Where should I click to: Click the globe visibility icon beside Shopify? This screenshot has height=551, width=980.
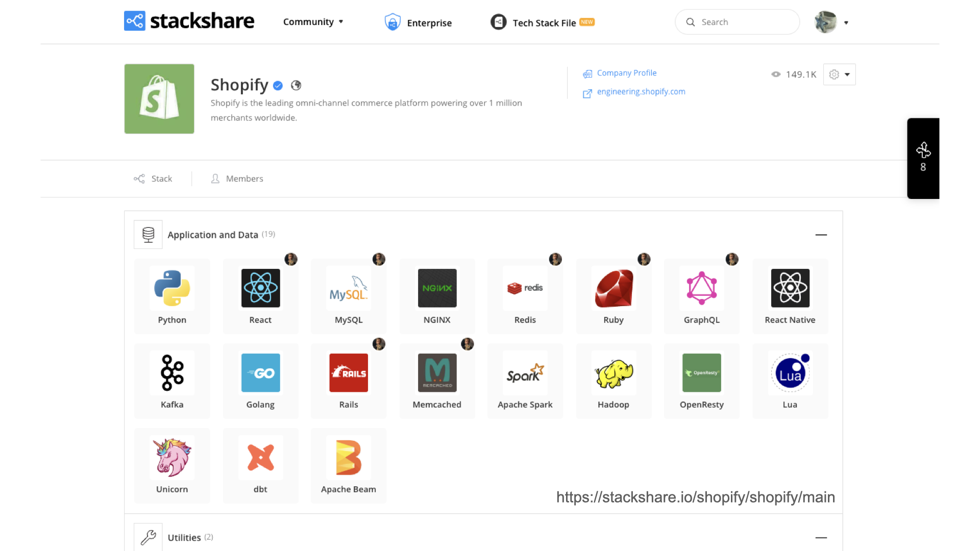point(296,86)
